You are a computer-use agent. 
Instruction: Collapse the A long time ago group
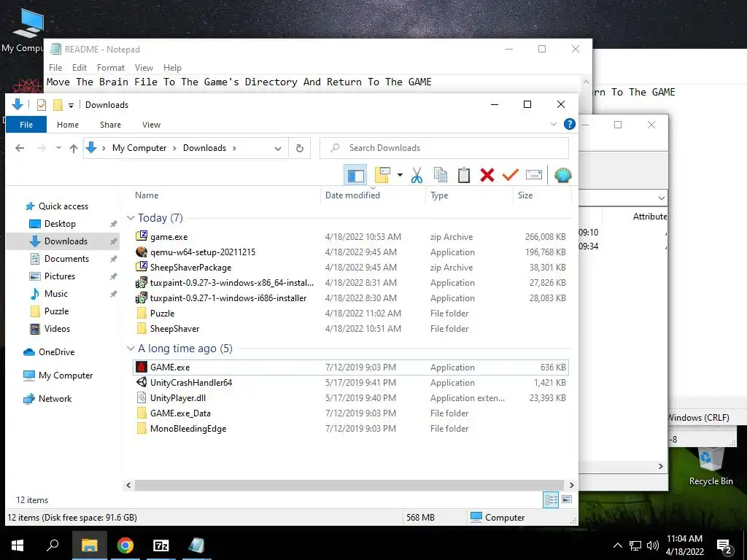coord(131,348)
